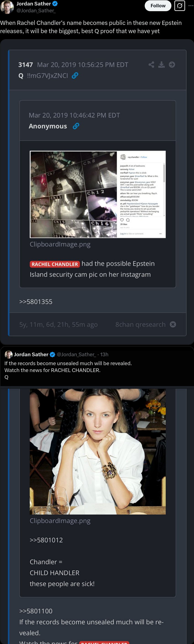The width and height of the screenshot is (194, 644).
Task: Follow the >>5801100 post reference
Action: coord(36,611)
